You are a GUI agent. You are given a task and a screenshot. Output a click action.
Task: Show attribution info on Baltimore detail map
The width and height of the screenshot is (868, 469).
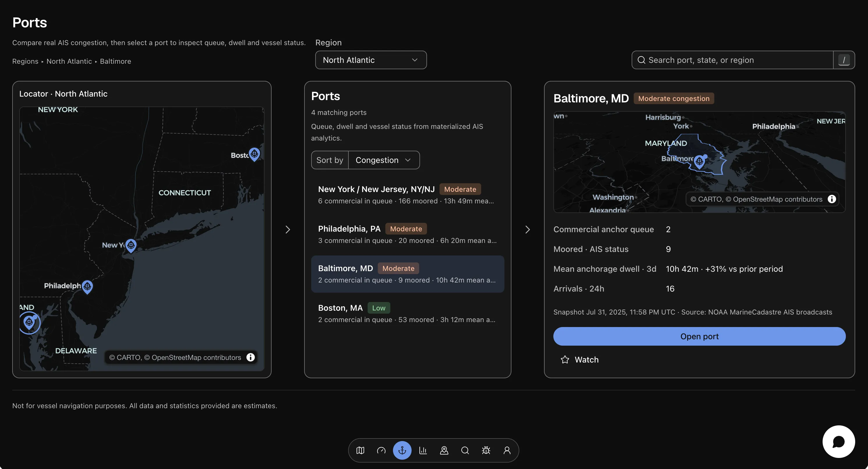(832, 199)
